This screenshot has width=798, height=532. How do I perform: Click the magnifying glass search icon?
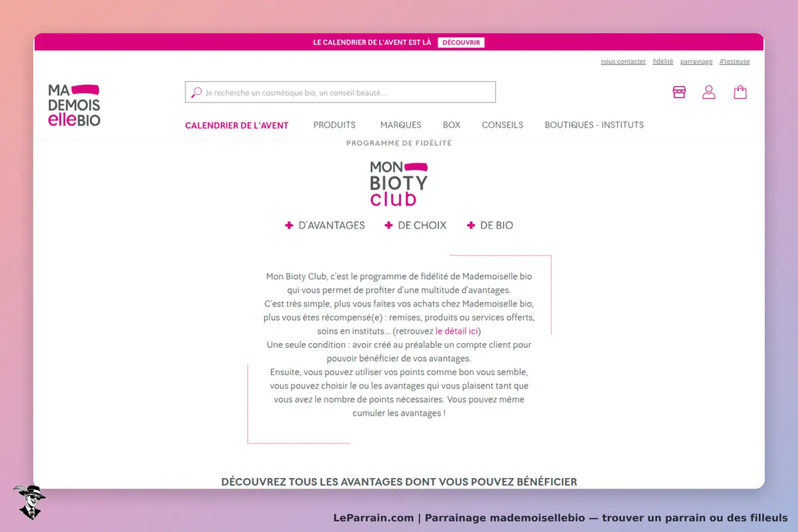pos(196,92)
